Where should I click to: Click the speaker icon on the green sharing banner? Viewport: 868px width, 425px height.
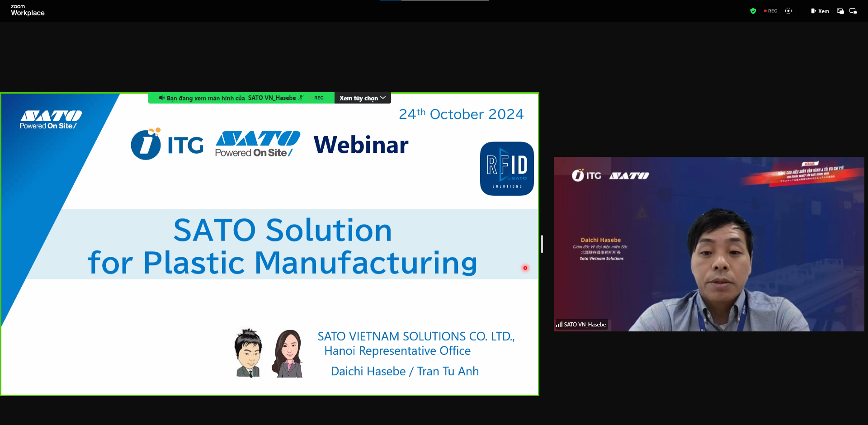162,98
